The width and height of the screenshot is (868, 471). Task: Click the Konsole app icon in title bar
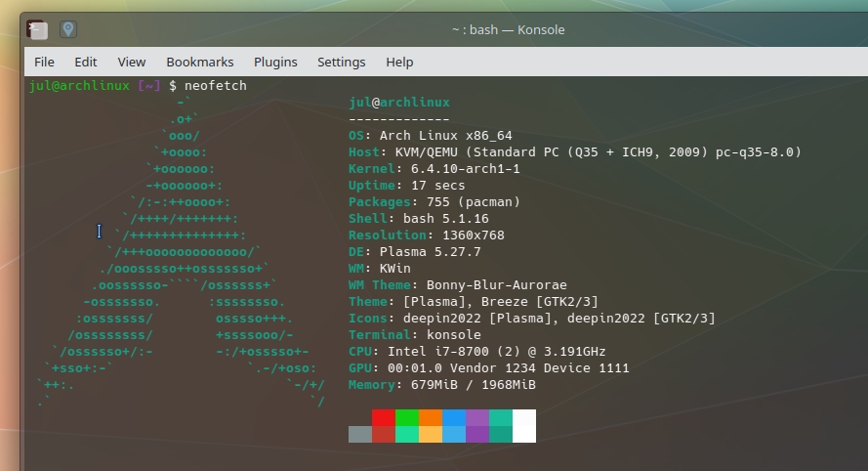(x=35, y=29)
